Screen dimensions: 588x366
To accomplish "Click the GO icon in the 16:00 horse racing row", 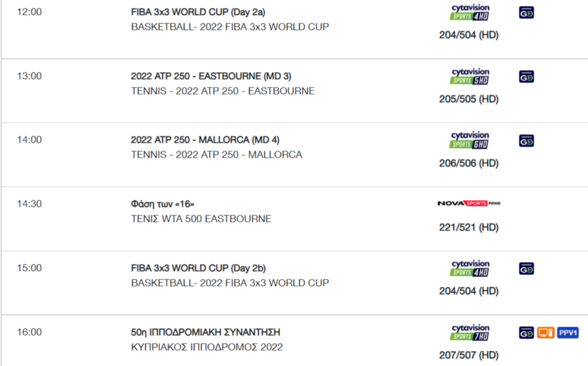I will coord(527,333).
